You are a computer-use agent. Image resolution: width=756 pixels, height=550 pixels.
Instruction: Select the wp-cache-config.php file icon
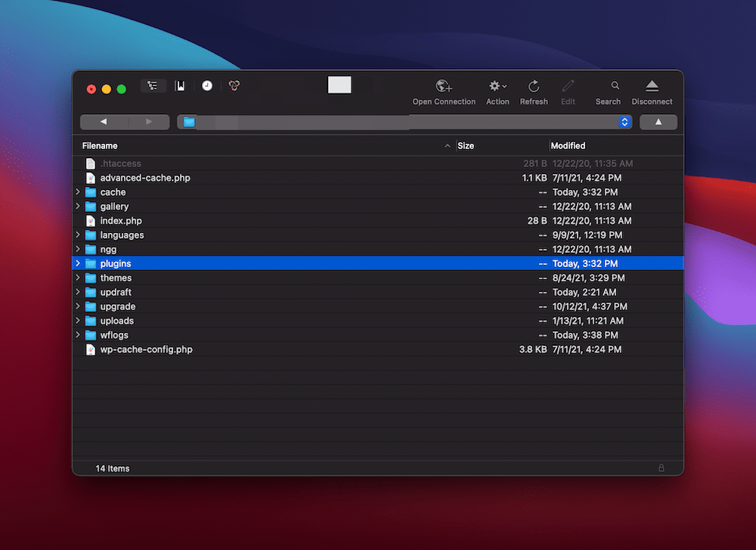pos(90,350)
